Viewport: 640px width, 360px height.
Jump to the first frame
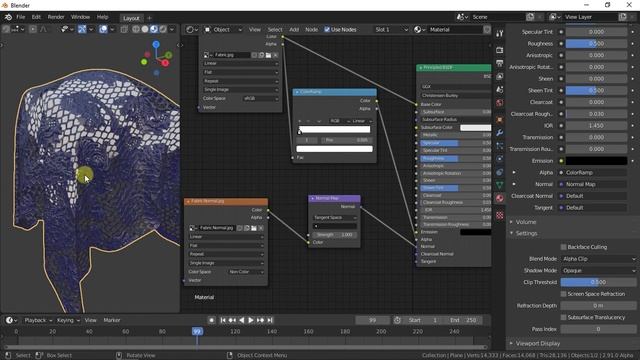click(223, 320)
